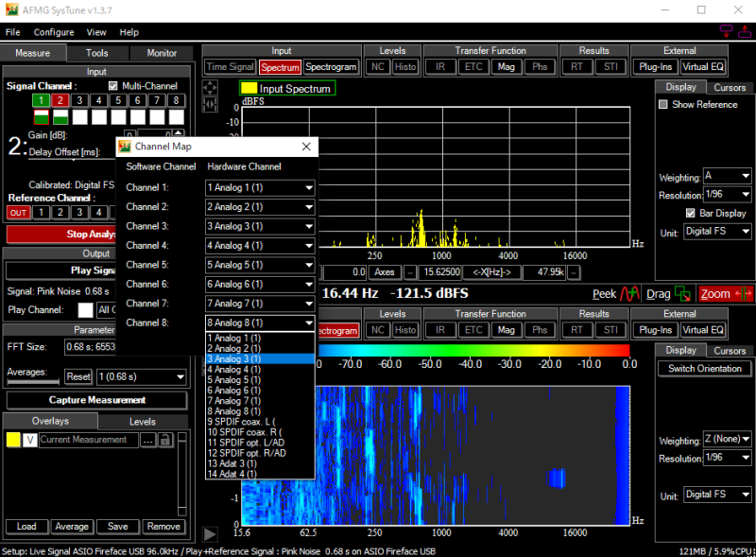Expand the upper Weighting dropdown set to A
Image resolution: width=756 pixels, height=557 pixels.
(x=728, y=177)
